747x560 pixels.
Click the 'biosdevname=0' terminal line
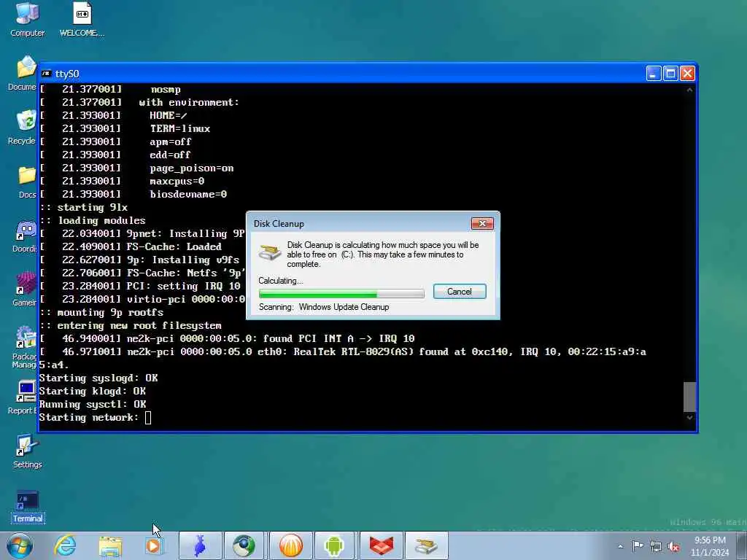point(188,194)
